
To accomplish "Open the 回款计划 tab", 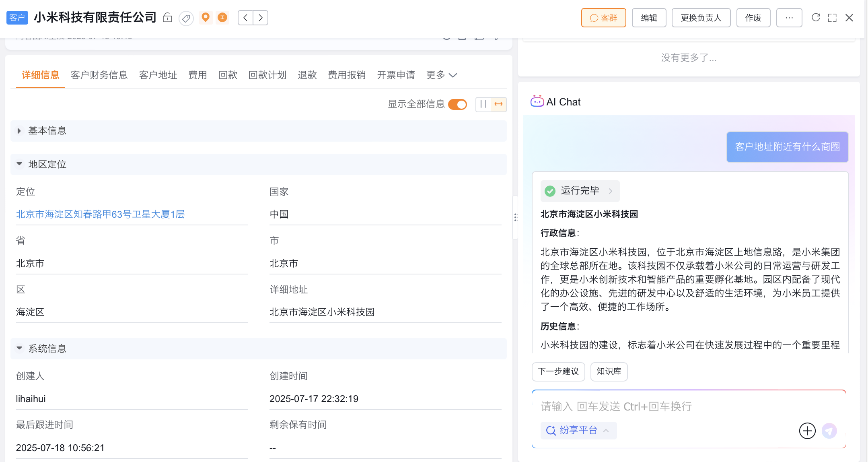I will click(267, 75).
